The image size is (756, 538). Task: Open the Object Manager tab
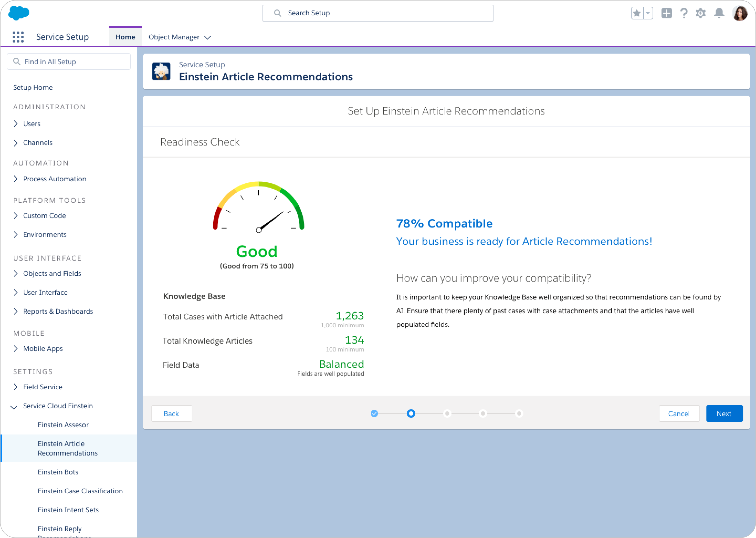(174, 37)
